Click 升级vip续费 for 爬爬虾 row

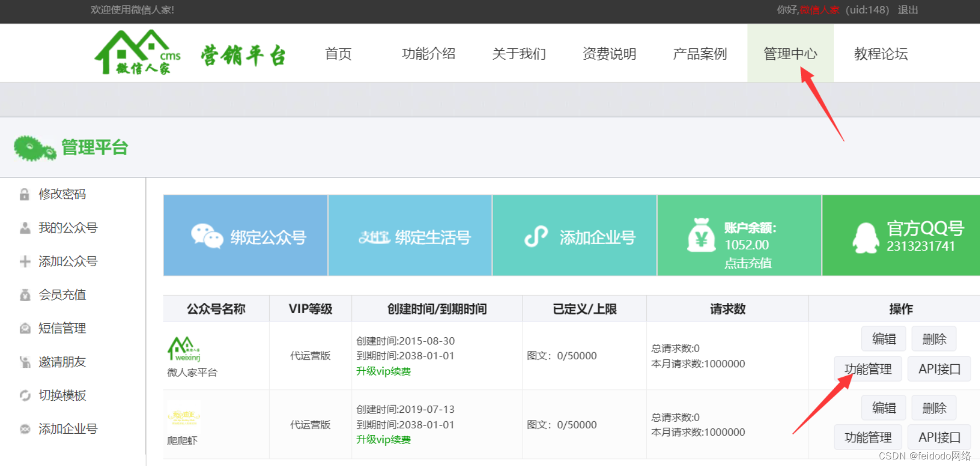point(384,440)
